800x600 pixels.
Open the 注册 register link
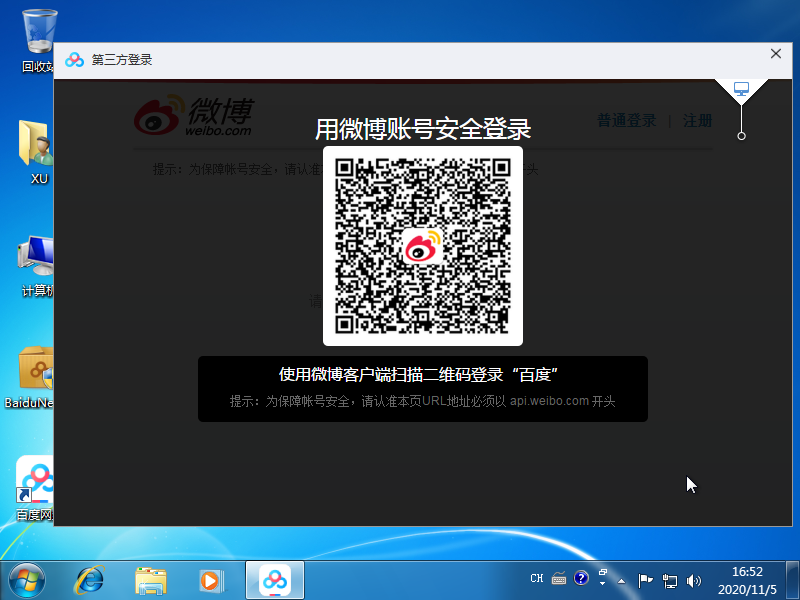[x=697, y=121]
